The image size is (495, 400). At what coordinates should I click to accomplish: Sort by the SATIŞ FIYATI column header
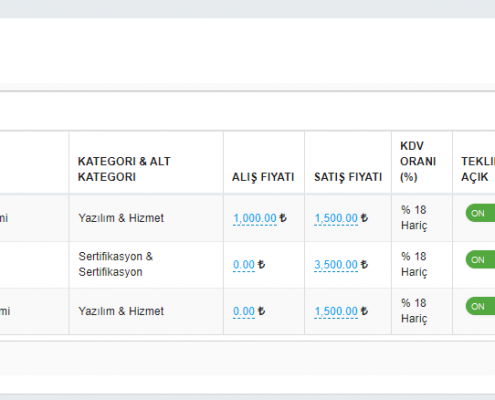click(x=348, y=177)
